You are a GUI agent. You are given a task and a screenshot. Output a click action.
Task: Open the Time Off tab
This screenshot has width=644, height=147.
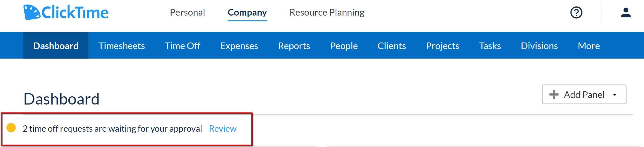182,46
